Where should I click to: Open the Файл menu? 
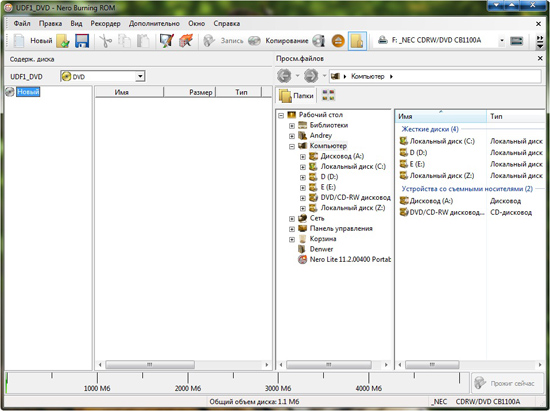pos(22,23)
